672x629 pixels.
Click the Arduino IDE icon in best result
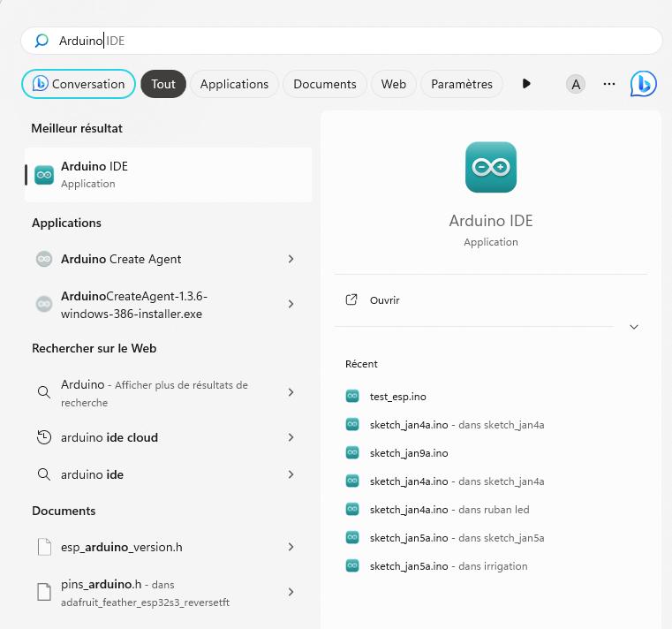coord(44,175)
